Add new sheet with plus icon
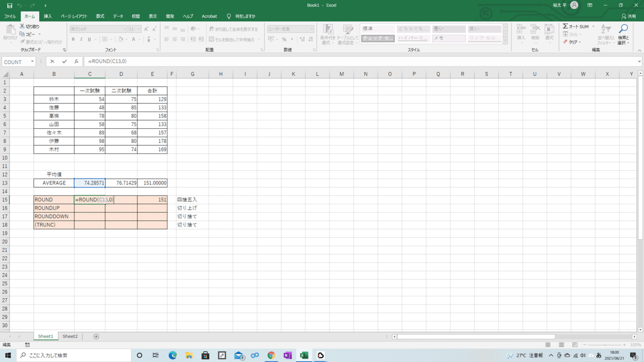The height and width of the screenshot is (362, 644). pos(97,336)
